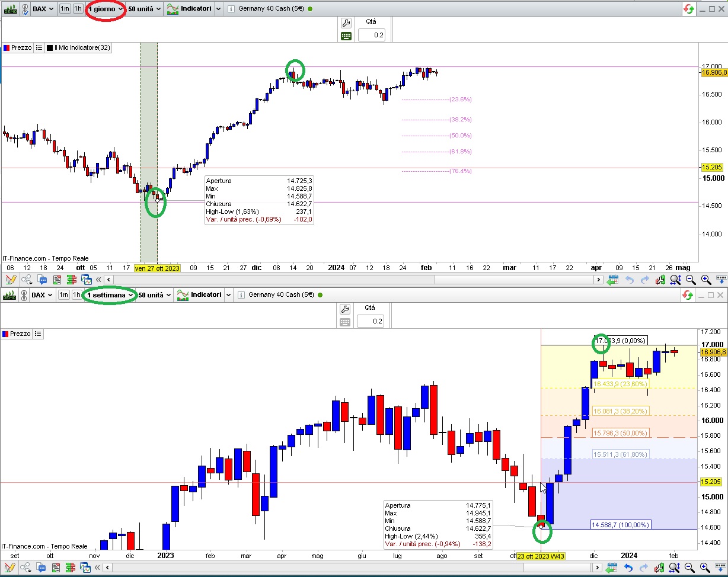Screen dimensions: 728x577
Task: Click the download-arrow bar icon in top chart
Action: tap(721, 280)
